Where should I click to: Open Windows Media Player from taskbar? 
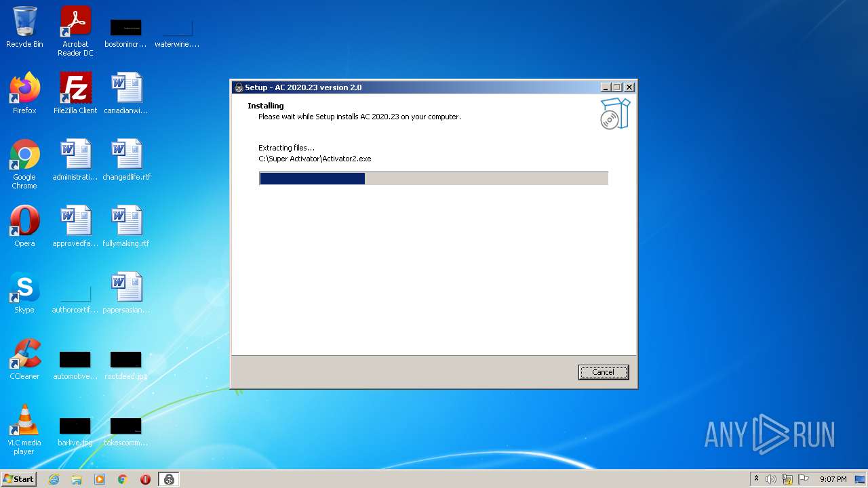(x=100, y=479)
